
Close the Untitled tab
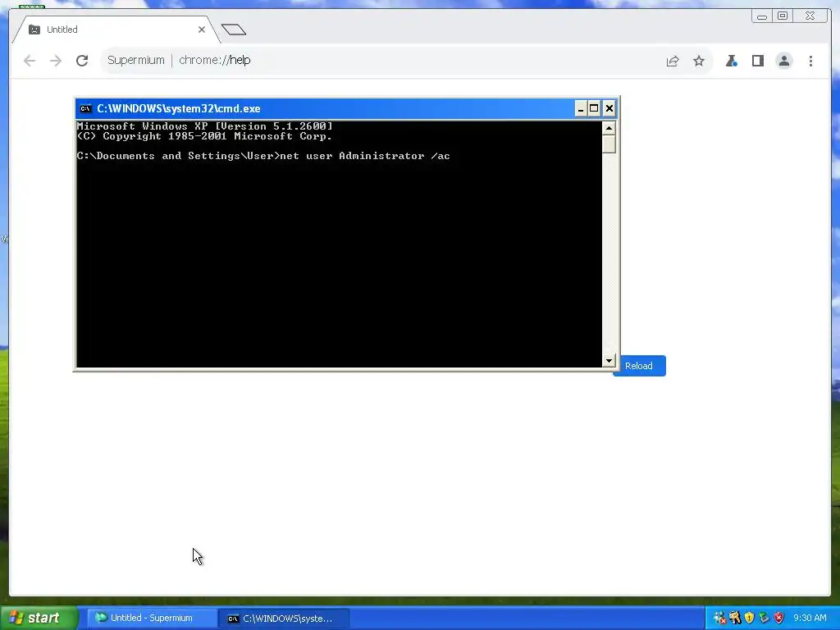(202, 30)
